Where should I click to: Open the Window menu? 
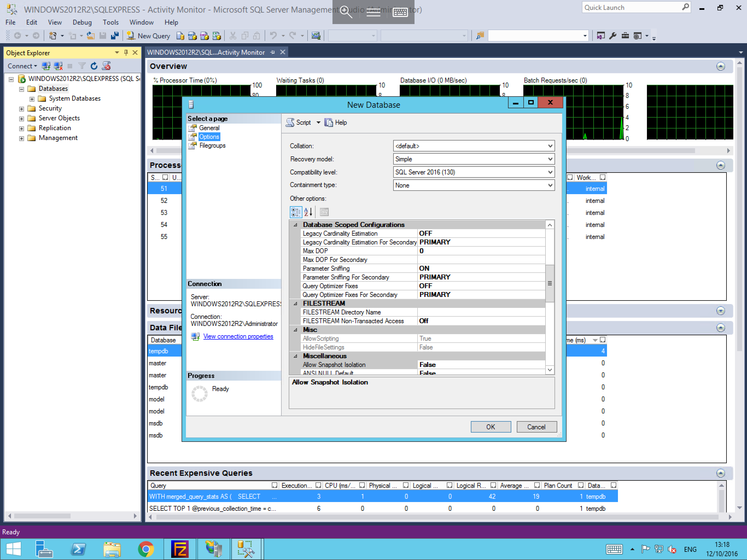tap(141, 22)
